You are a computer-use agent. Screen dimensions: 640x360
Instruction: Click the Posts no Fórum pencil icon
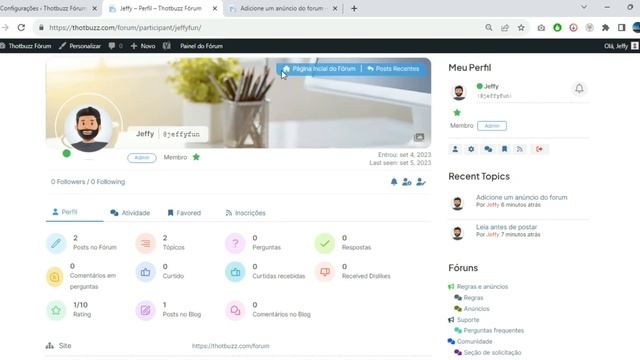coord(56,243)
